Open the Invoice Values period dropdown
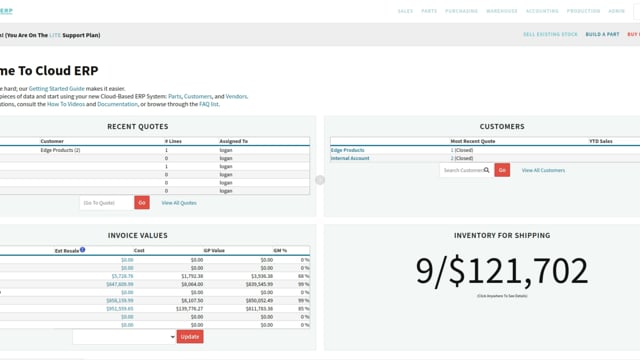The image size is (640, 360). point(124,337)
